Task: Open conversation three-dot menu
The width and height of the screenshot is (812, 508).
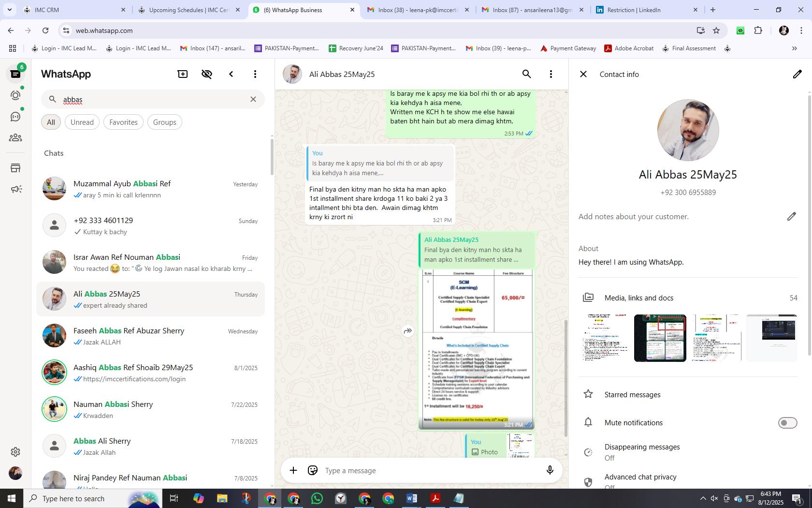Action: click(551, 74)
